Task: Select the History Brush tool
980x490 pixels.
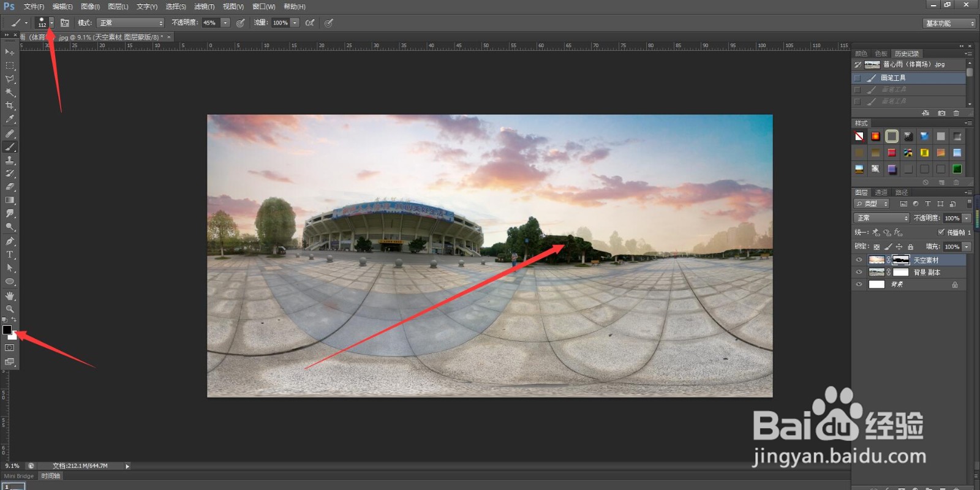Action: [9, 174]
